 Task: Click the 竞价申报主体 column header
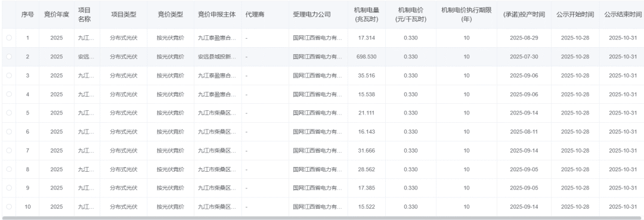click(217, 14)
